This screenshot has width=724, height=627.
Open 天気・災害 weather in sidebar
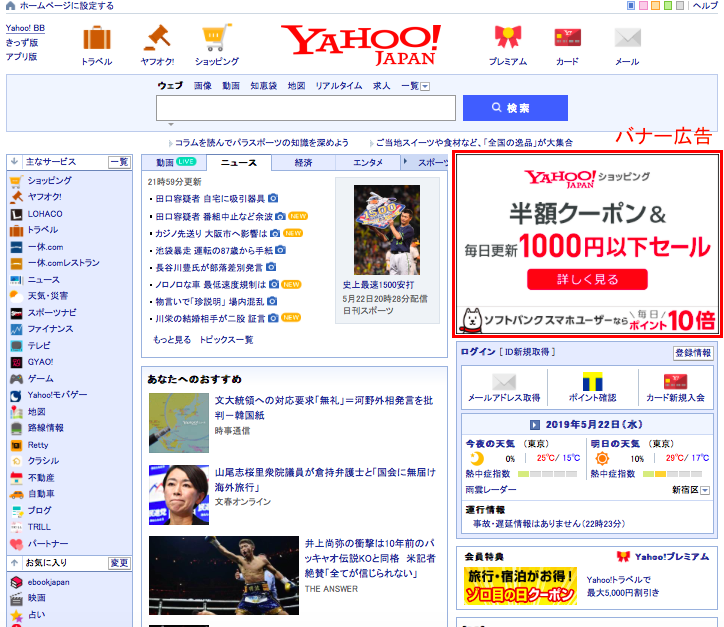48,295
